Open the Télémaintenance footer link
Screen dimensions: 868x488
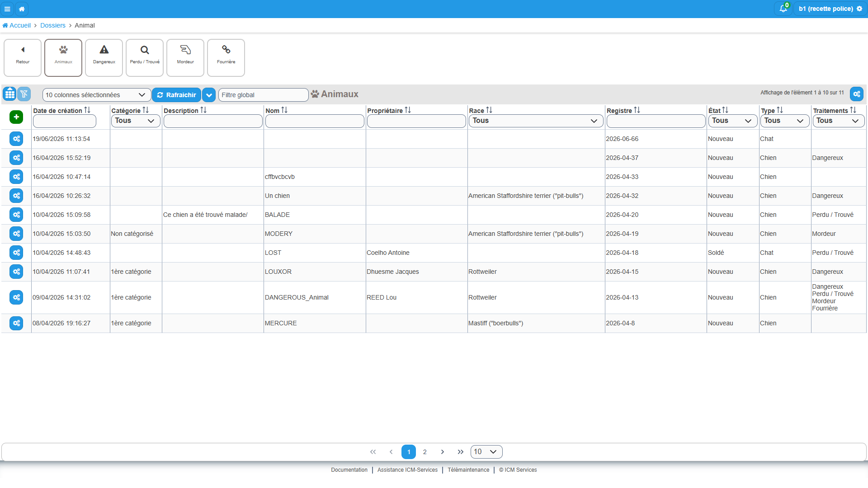click(x=468, y=470)
